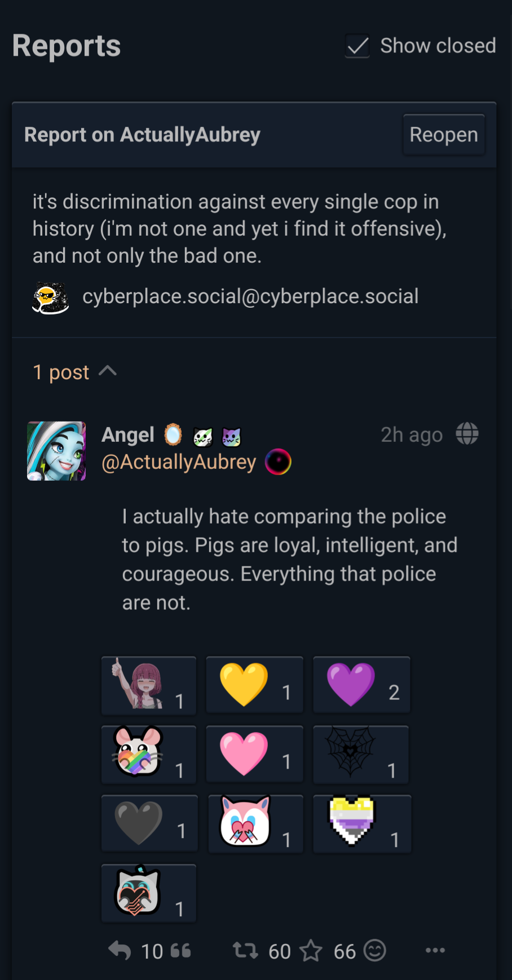Click the reply arrow icon
Image resolution: width=512 pixels, height=980 pixels.
(120, 951)
